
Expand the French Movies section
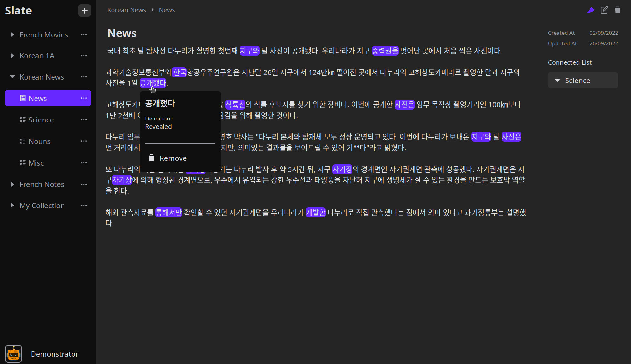pyautogui.click(x=12, y=34)
